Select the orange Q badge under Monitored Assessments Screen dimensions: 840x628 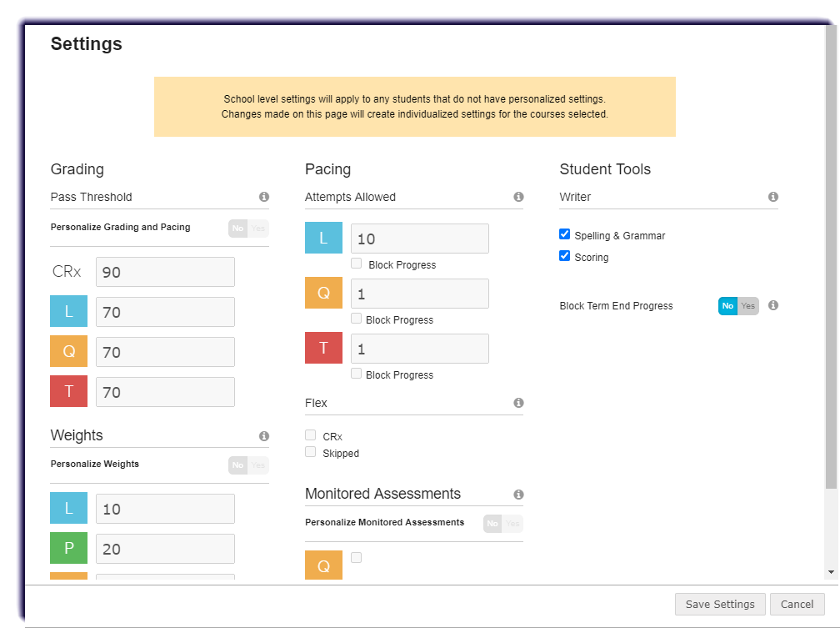323,565
